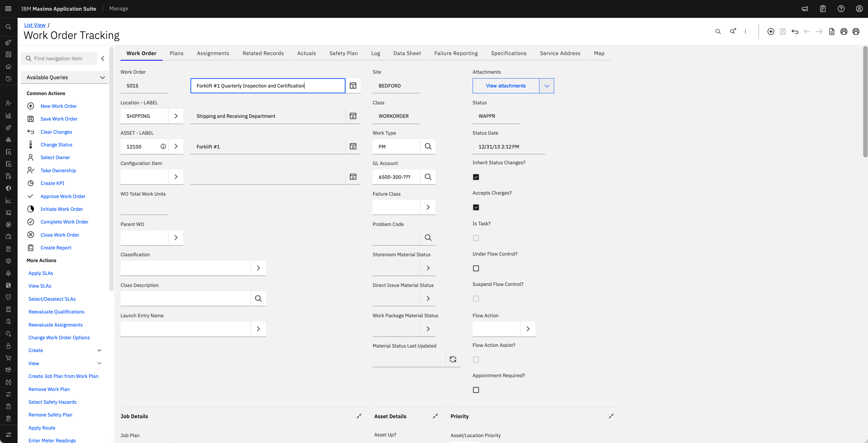Image resolution: width=868 pixels, height=443 pixels.
Task: Switch to the Plans tab
Action: click(176, 53)
